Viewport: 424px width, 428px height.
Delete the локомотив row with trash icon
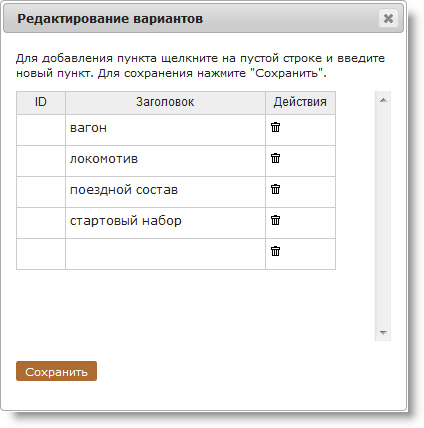(x=275, y=158)
